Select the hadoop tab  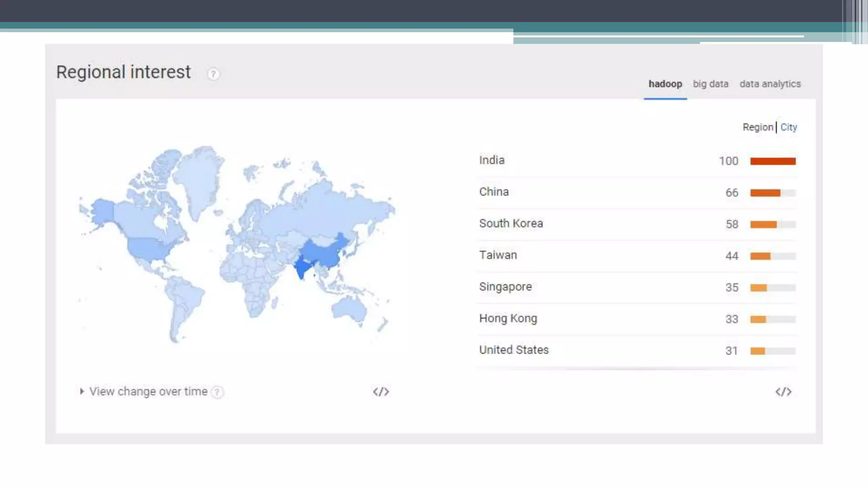(665, 84)
